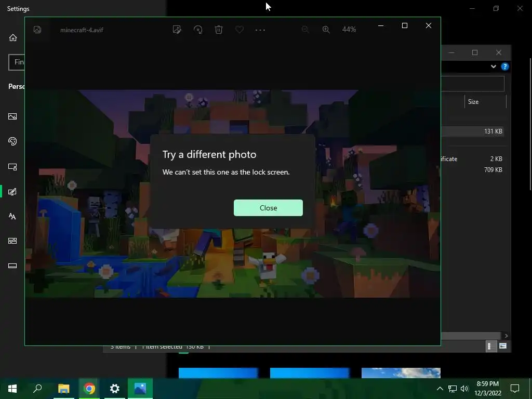The width and height of the screenshot is (532, 399).
Task: Maximize the Photos window
Action: tap(404, 25)
